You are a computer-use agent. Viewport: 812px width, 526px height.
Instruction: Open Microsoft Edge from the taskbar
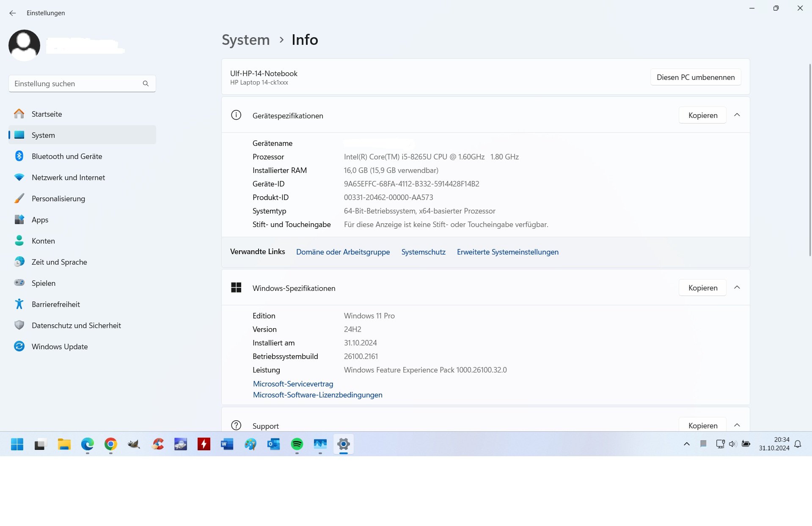[88, 444]
